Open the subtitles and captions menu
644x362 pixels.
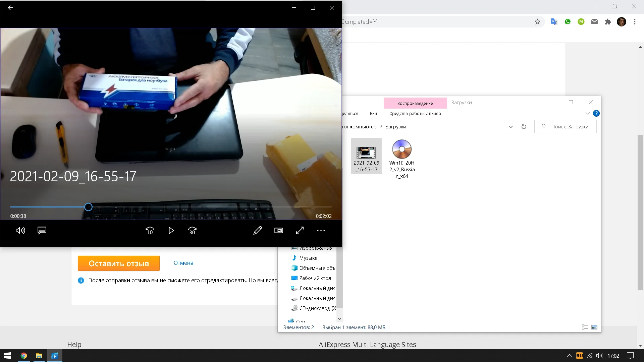point(42,231)
